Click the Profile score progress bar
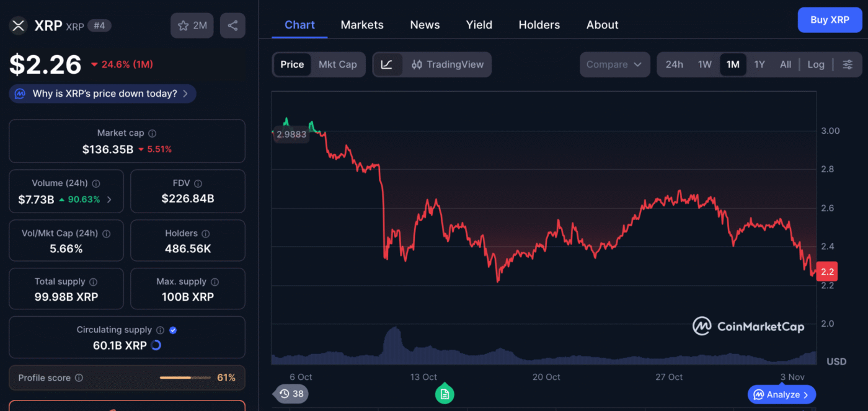Image resolution: width=868 pixels, height=411 pixels. (185, 378)
